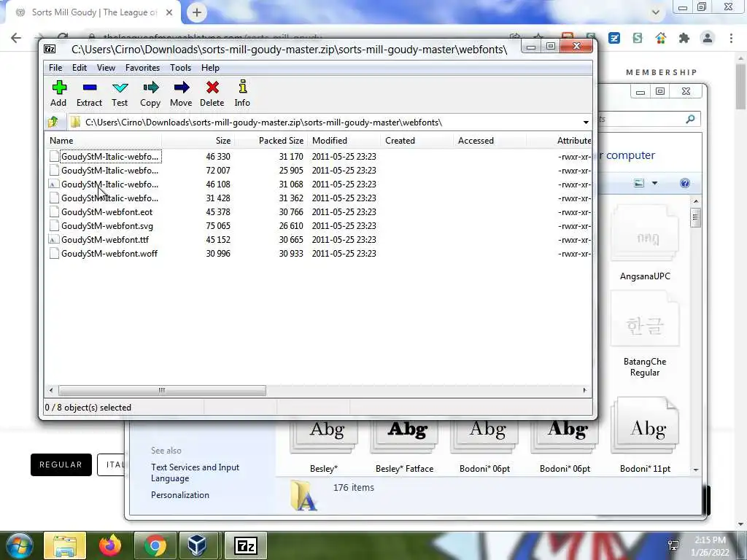The image size is (747, 560).
Task: Open the Favorites menu
Action: 142,68
